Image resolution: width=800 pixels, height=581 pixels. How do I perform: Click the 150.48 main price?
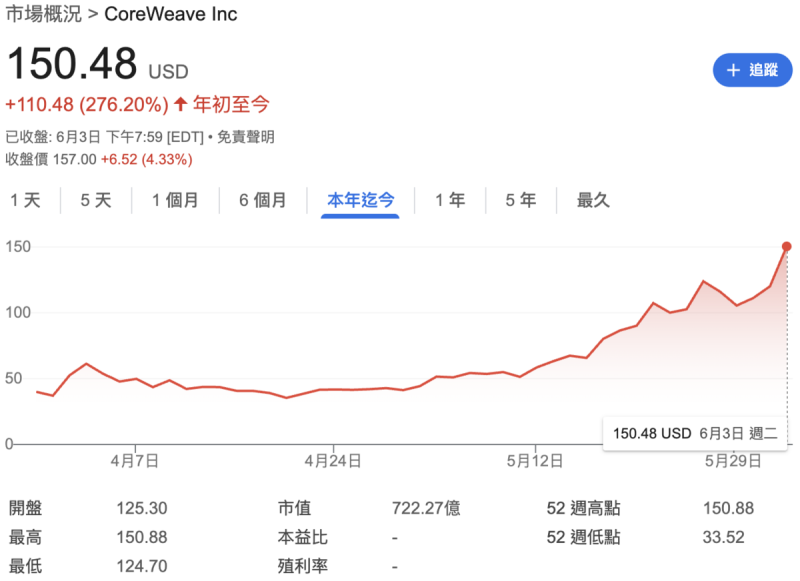(x=72, y=63)
